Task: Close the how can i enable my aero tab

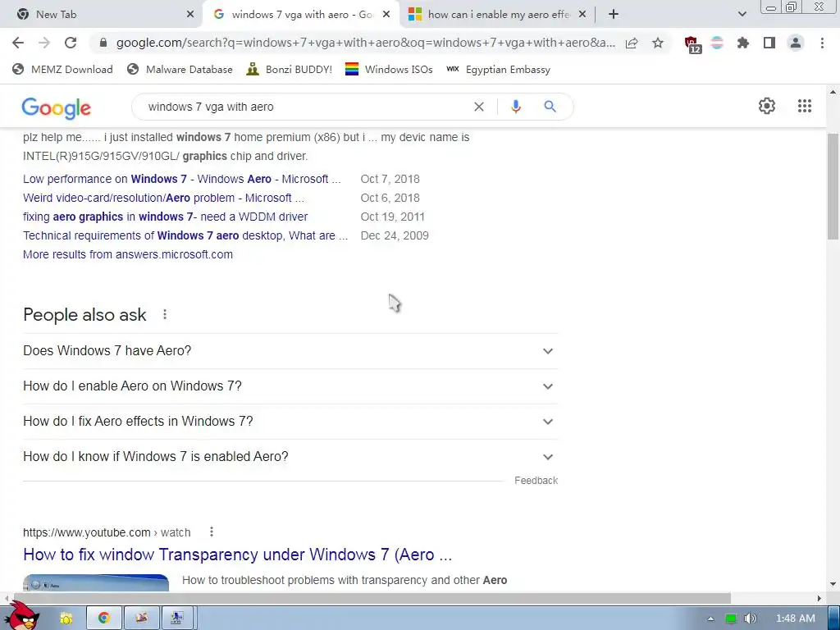Action: click(582, 15)
